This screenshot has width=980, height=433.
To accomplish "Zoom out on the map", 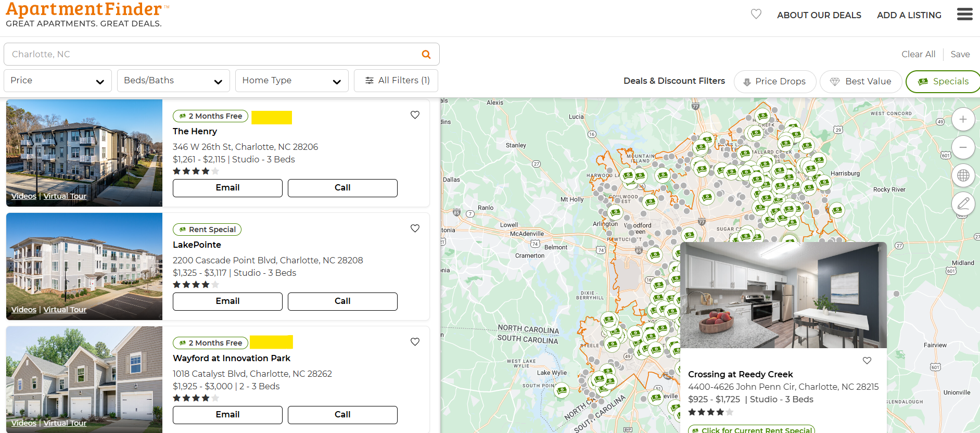I will (x=963, y=147).
